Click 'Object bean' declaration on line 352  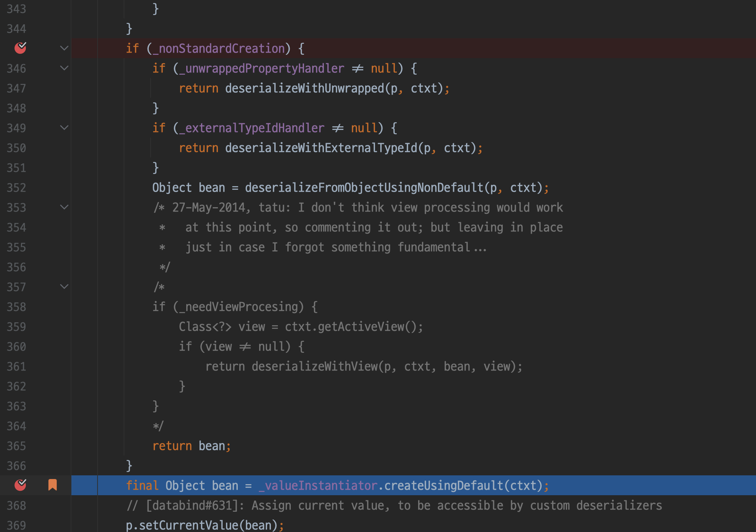pos(188,188)
